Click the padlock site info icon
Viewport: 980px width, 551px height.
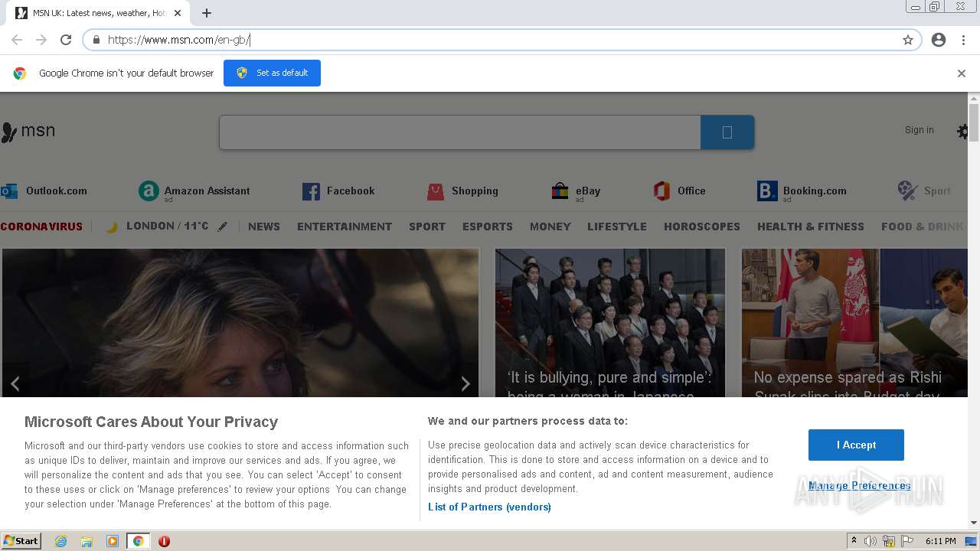click(x=96, y=40)
